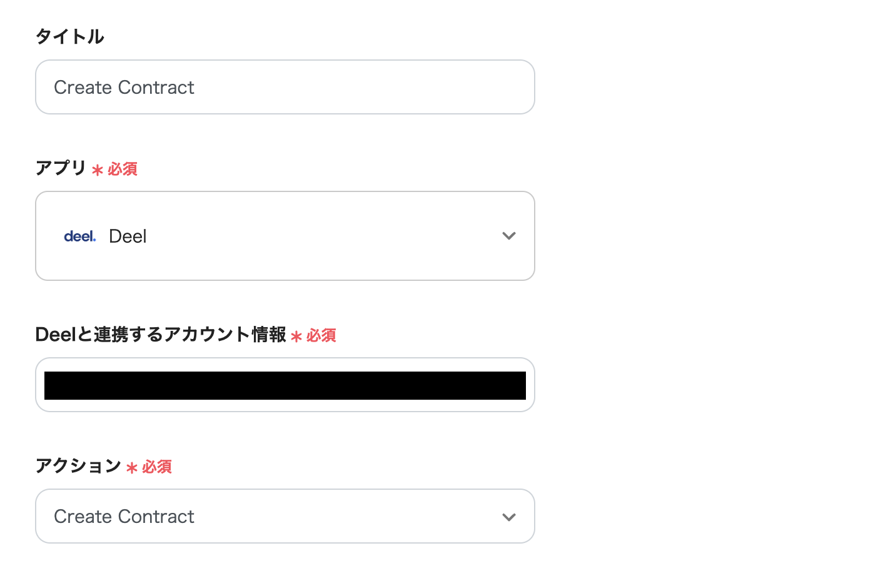Click the 必須 badge next to アクション
This screenshot has width=878, height=588.
(x=157, y=467)
